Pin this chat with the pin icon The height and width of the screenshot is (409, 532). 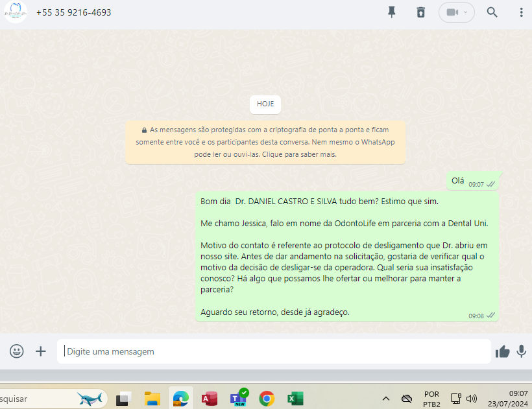pyautogui.click(x=391, y=12)
